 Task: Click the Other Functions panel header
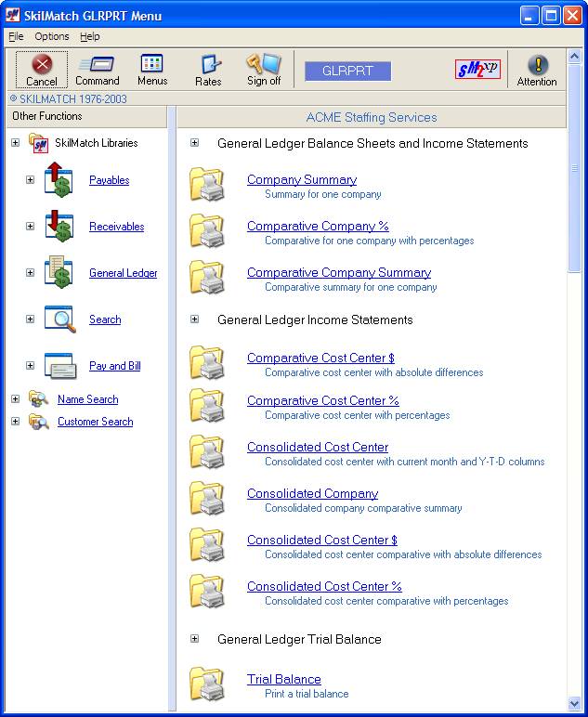click(87, 117)
